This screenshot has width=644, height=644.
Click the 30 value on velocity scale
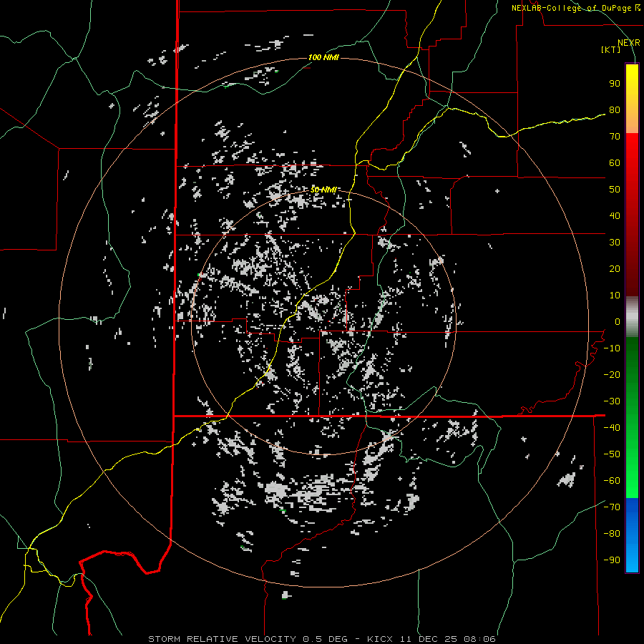(x=615, y=243)
